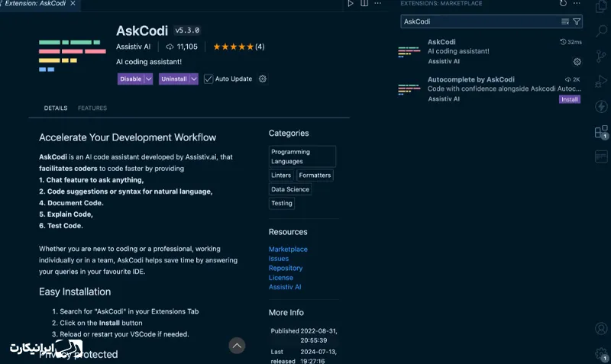Expand the Uninstall button dropdown arrow
This screenshot has width=611, height=364.
[194, 79]
